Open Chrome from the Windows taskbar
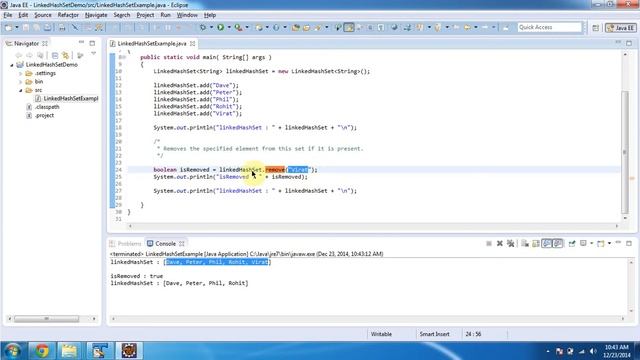Image resolution: width=640 pixels, height=360 pixels. (42, 351)
